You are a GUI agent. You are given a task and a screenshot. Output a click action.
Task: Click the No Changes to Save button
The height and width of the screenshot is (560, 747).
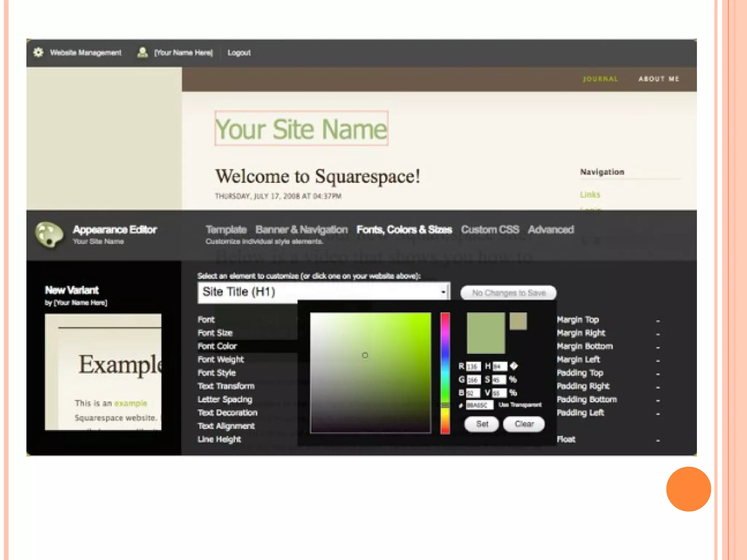pos(508,293)
